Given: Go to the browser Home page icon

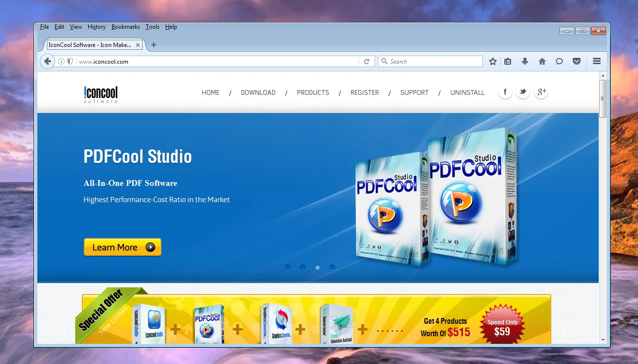Looking at the screenshot, I should (542, 61).
